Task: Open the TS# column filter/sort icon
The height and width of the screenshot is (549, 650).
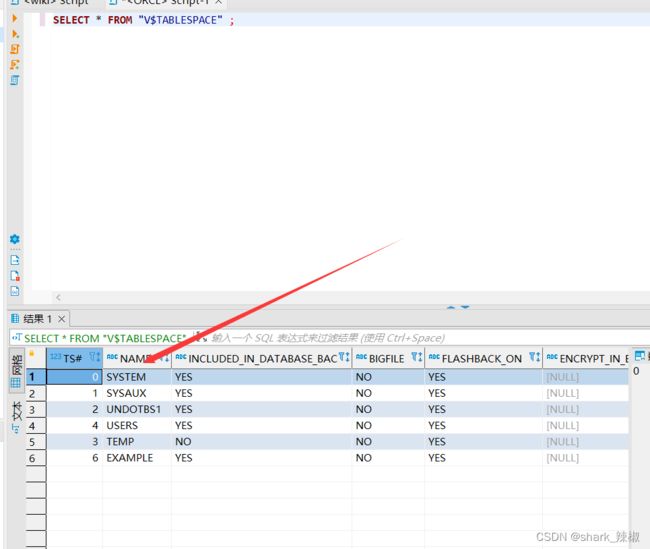Action: click(x=95, y=357)
